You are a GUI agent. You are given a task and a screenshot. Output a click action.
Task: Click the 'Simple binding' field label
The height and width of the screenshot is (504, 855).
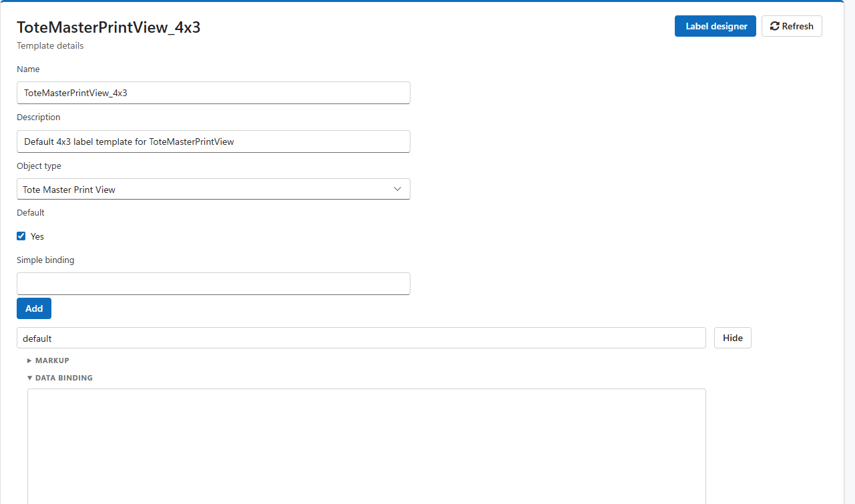(45, 260)
